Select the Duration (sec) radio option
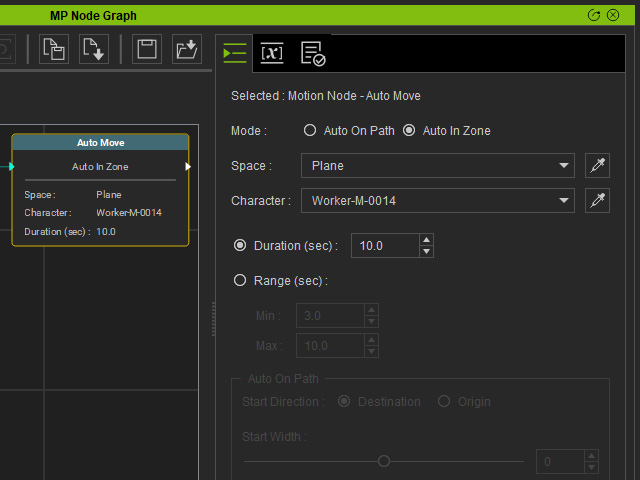Viewport: 640px width, 480px height. (240, 245)
